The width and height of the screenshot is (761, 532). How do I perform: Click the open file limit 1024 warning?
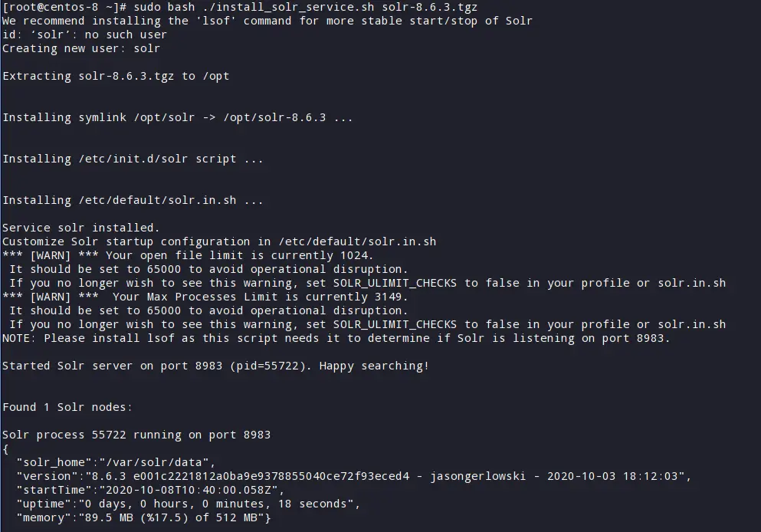point(188,255)
